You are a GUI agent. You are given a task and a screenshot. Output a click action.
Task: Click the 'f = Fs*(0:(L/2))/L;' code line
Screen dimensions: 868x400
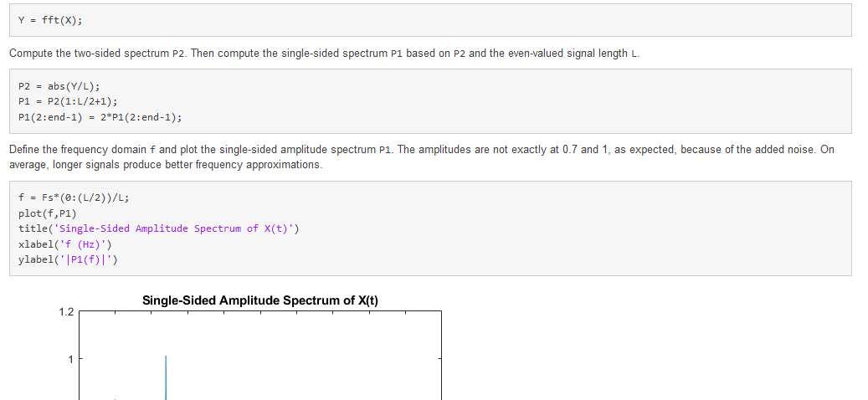(73, 198)
